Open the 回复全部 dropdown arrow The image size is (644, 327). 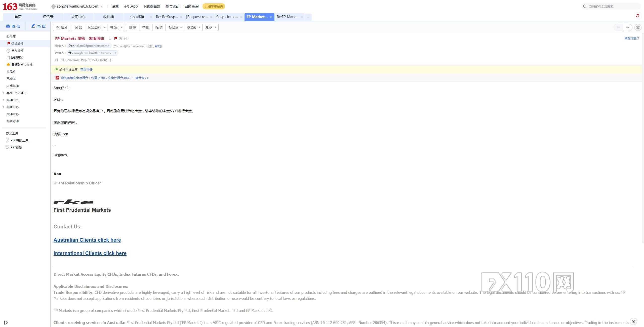click(x=105, y=27)
